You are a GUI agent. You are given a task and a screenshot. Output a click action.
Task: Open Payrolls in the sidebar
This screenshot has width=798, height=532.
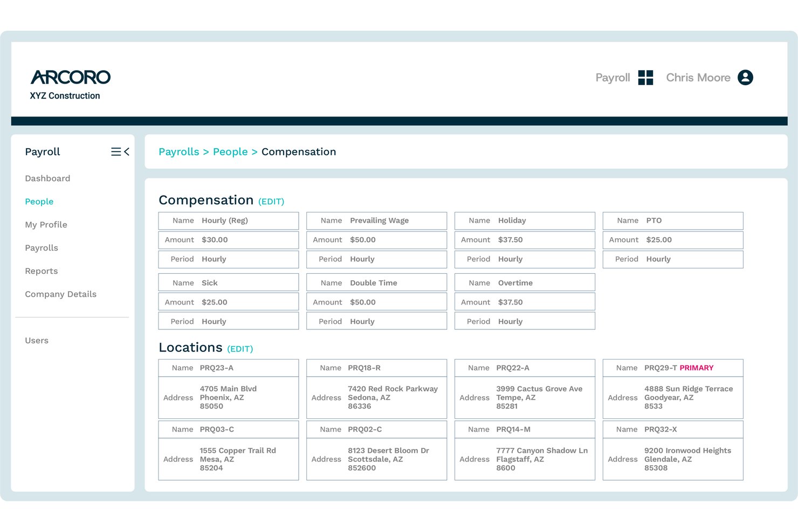(42, 248)
